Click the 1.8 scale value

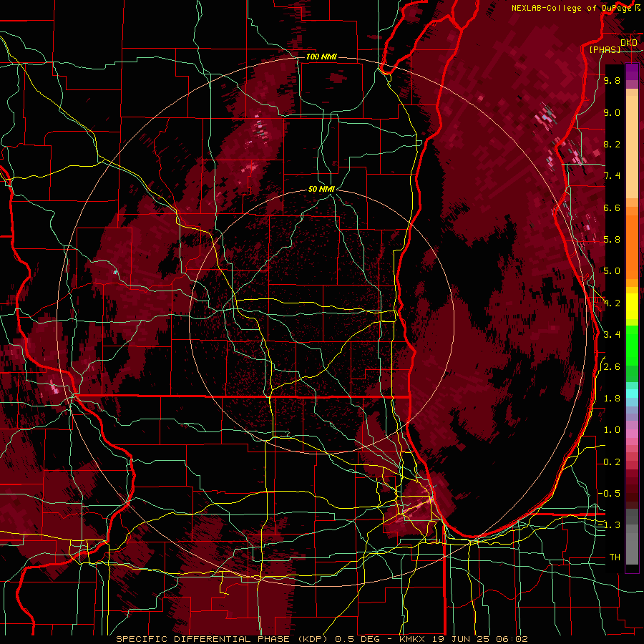612,399
